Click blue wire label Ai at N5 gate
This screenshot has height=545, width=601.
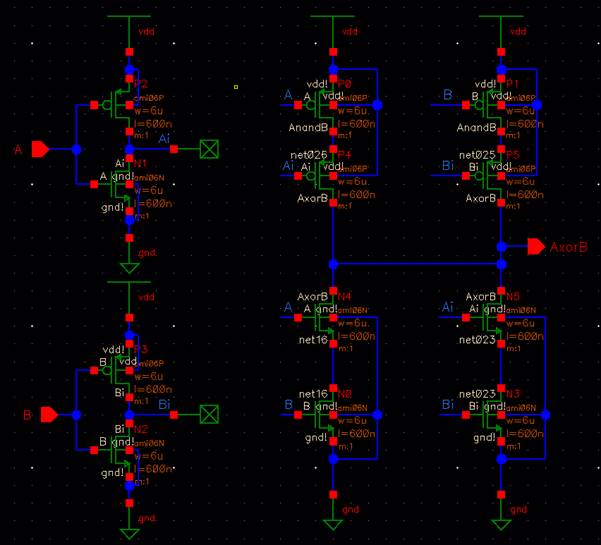448,307
